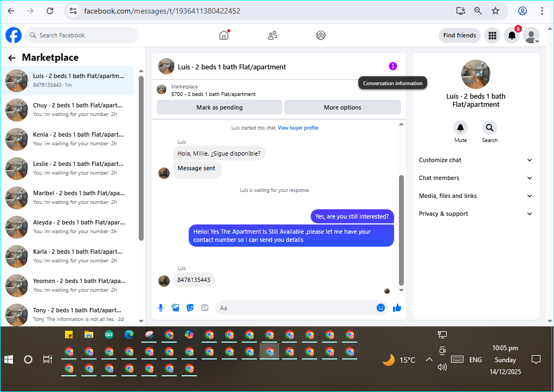Search in conversation with magnifier icon
Screen dimensions: 554x392
click(489, 127)
